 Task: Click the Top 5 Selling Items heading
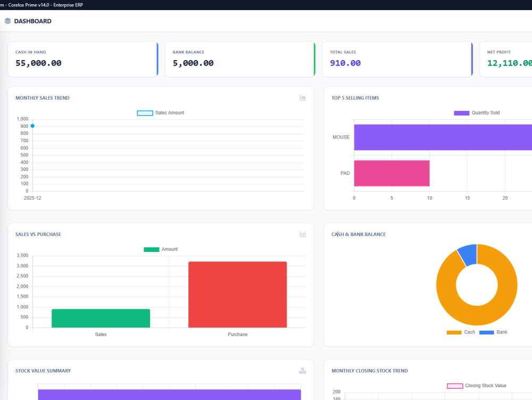click(355, 98)
